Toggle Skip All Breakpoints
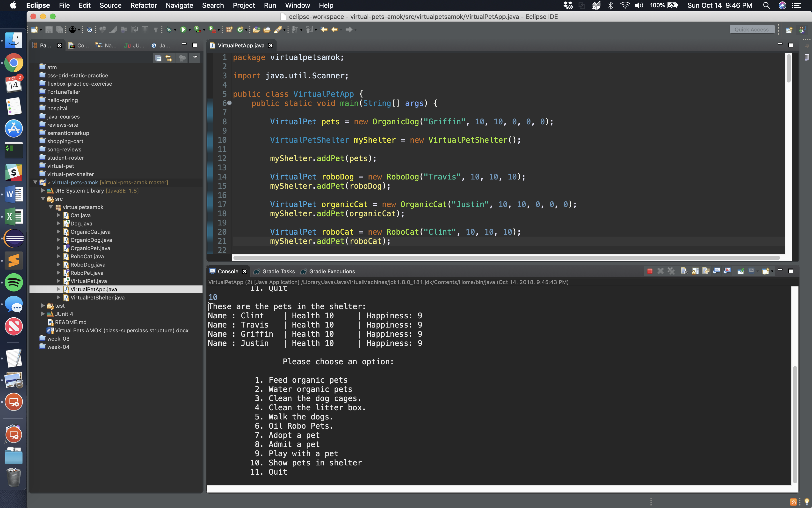Viewport: 812px width, 508px height. click(x=90, y=30)
